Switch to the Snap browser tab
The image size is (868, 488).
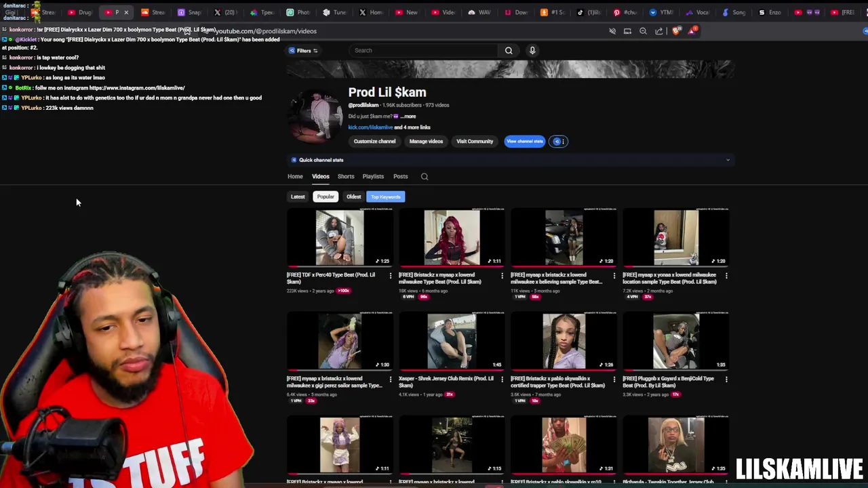tap(189, 12)
